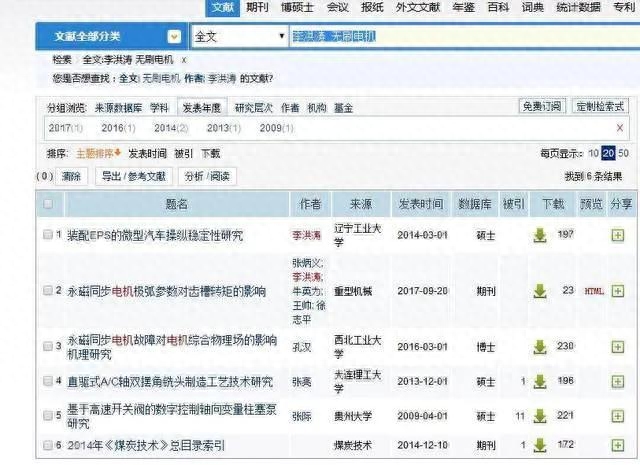Click the search keyword input field
Viewport: 640px width, 465px height.
(x=450, y=37)
